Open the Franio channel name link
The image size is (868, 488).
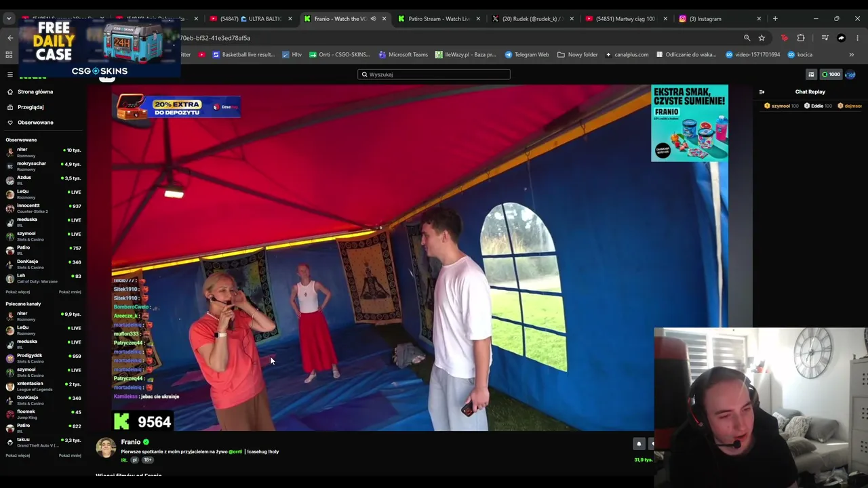click(x=131, y=442)
